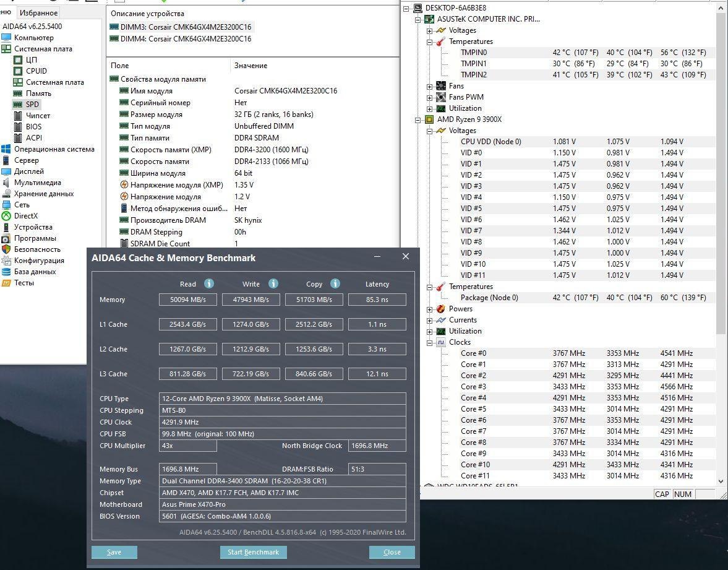Open the Безопасность shield icon

point(6,249)
